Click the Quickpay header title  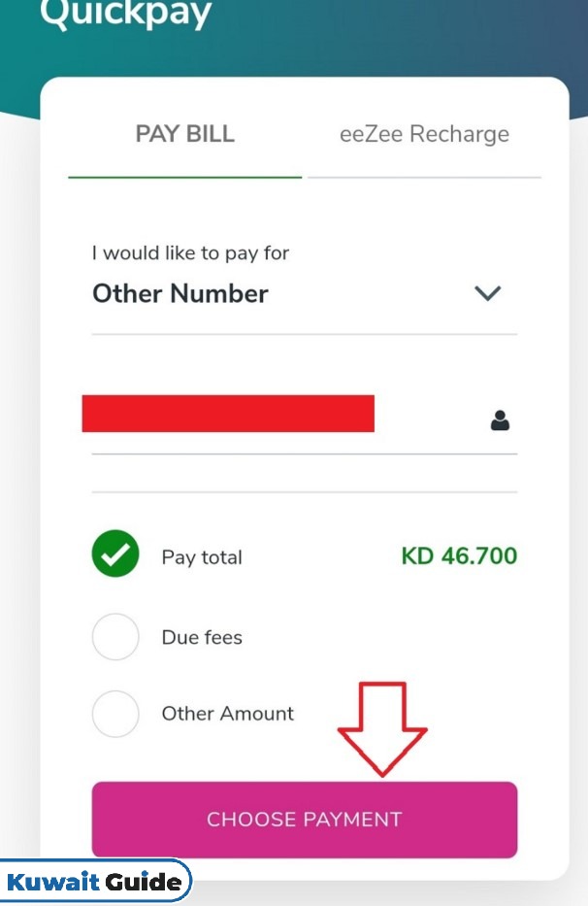click(x=125, y=13)
